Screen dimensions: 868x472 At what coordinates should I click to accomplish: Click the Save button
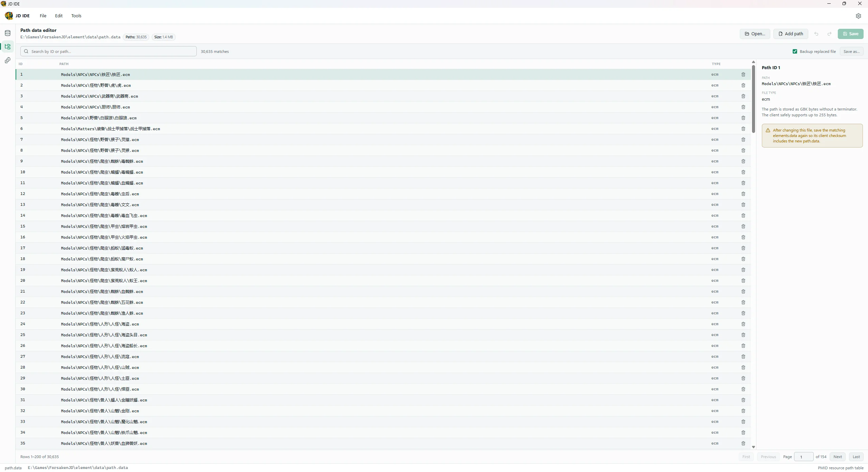pyautogui.click(x=850, y=34)
